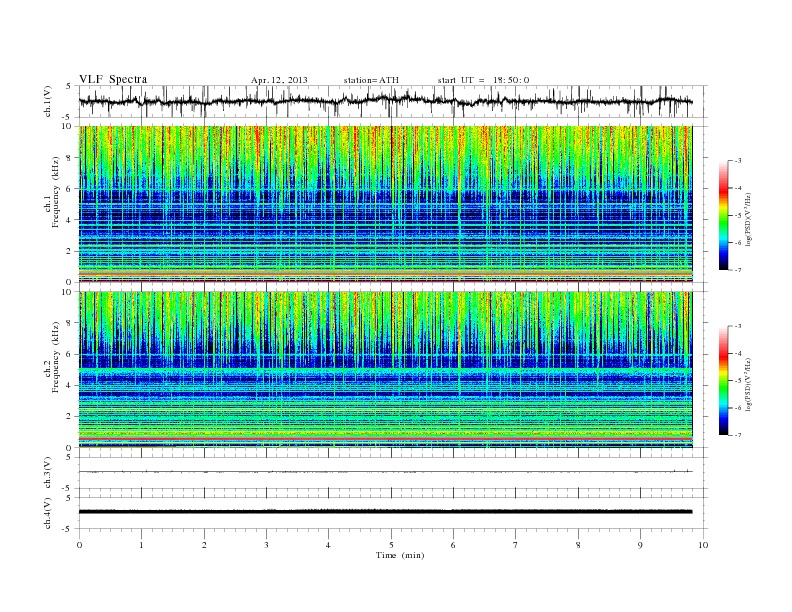Click the ch.1 voltage waveform trace

(386, 101)
